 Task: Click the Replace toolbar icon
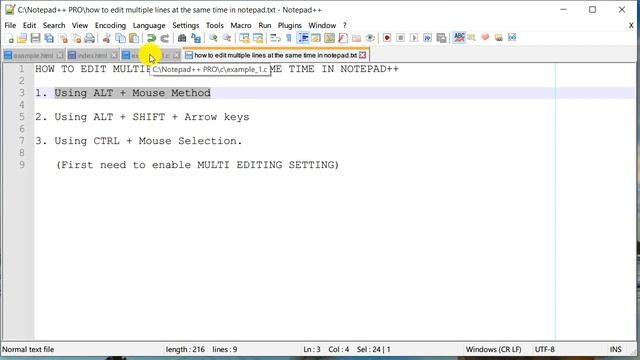(x=196, y=38)
